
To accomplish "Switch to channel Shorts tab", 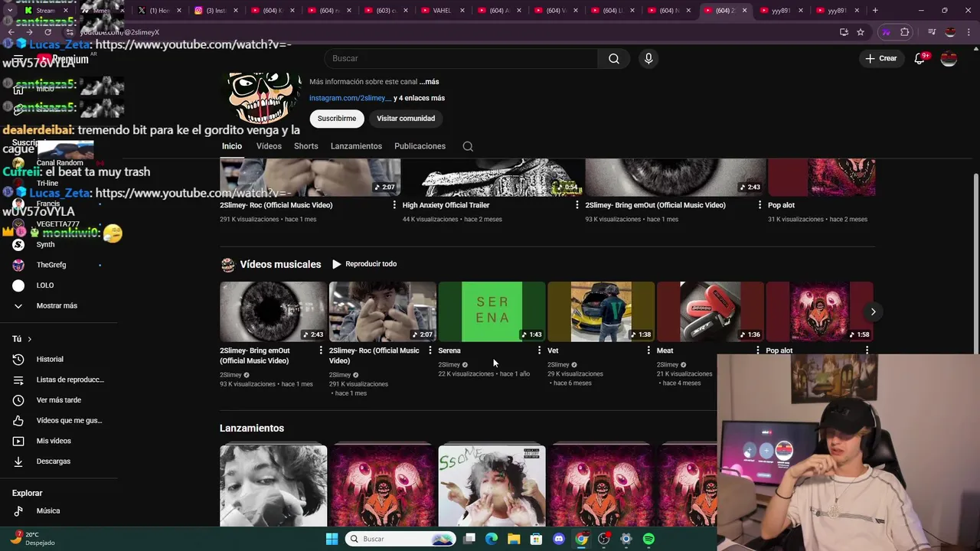I will (x=305, y=146).
